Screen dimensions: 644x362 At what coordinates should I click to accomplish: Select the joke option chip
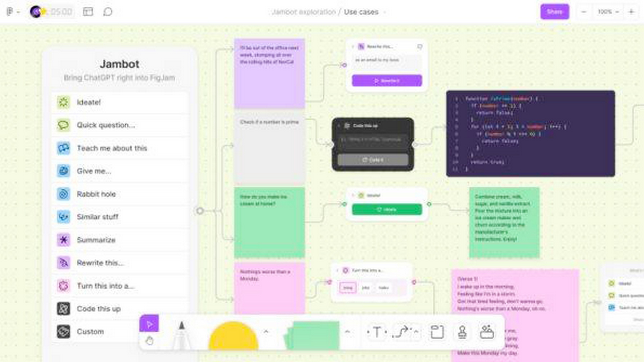point(366,288)
